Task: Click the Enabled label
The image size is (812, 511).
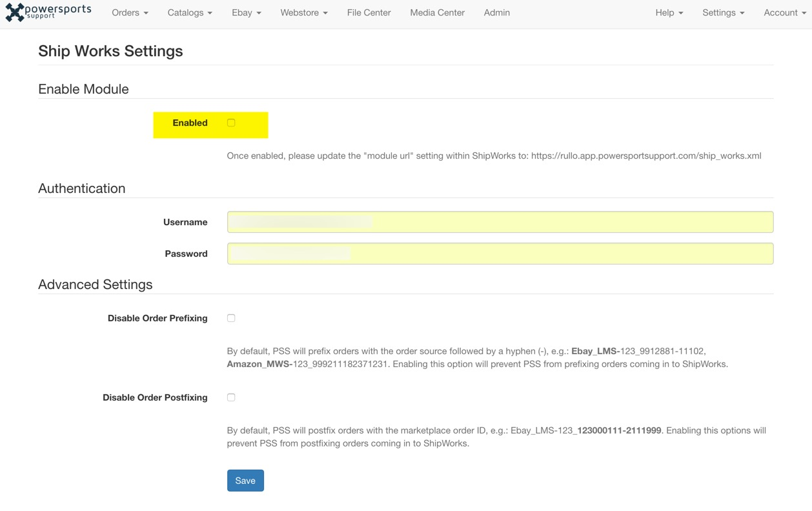Action: 190,123
